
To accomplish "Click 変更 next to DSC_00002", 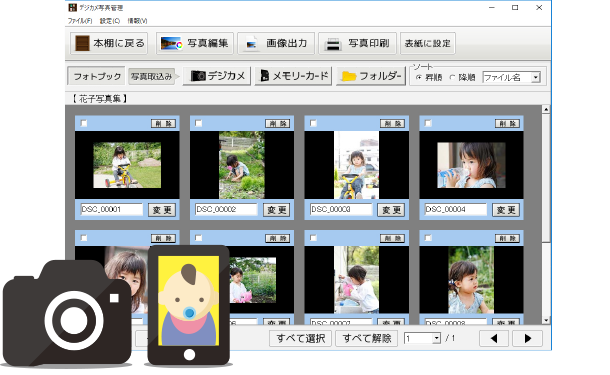I will click(277, 210).
